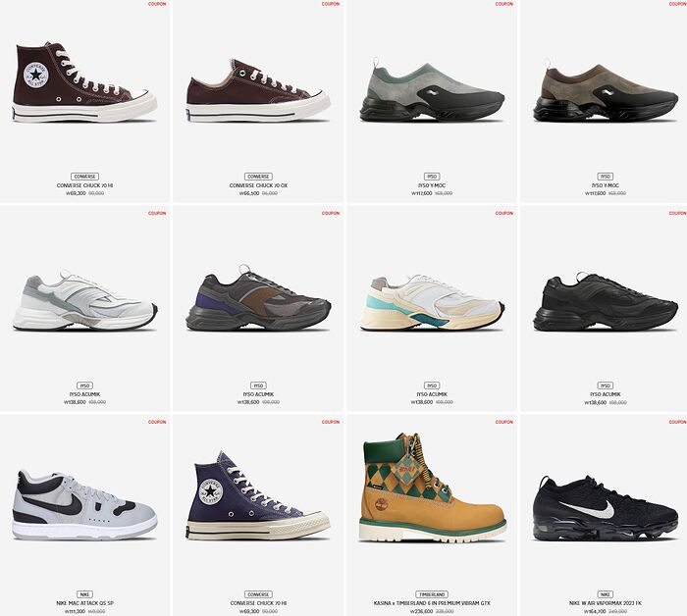Open the burgundy low-top Chuck 70 OX photo
Image resolution: width=687 pixels, height=616 pixels.
pyautogui.click(x=258, y=90)
